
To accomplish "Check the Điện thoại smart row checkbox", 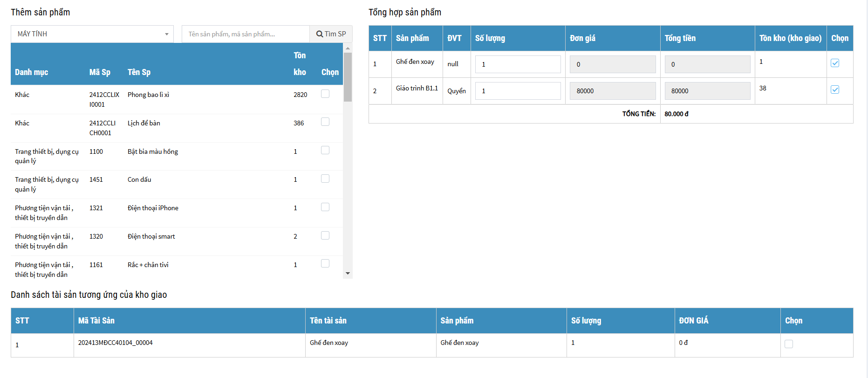I will (x=325, y=235).
